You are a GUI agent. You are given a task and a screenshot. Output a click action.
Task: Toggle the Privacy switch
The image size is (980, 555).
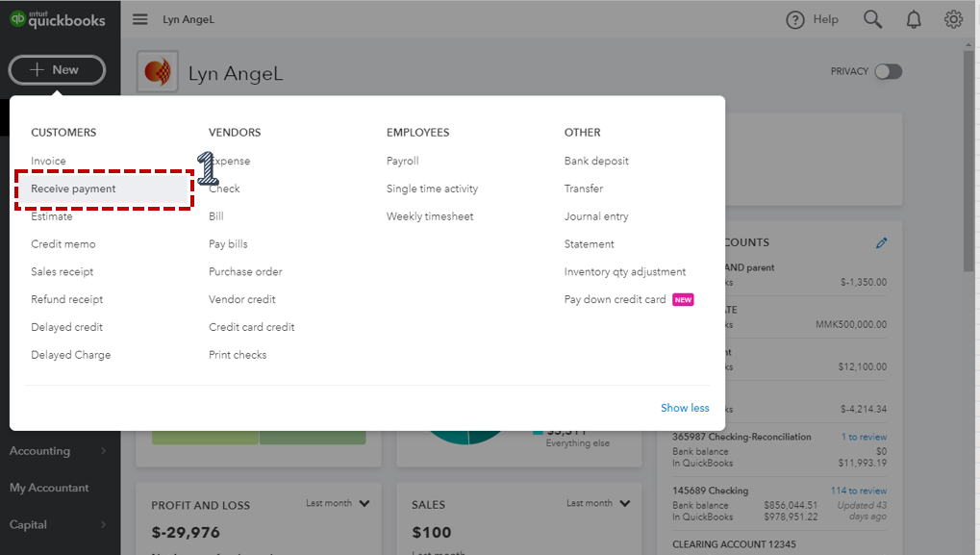click(x=888, y=71)
